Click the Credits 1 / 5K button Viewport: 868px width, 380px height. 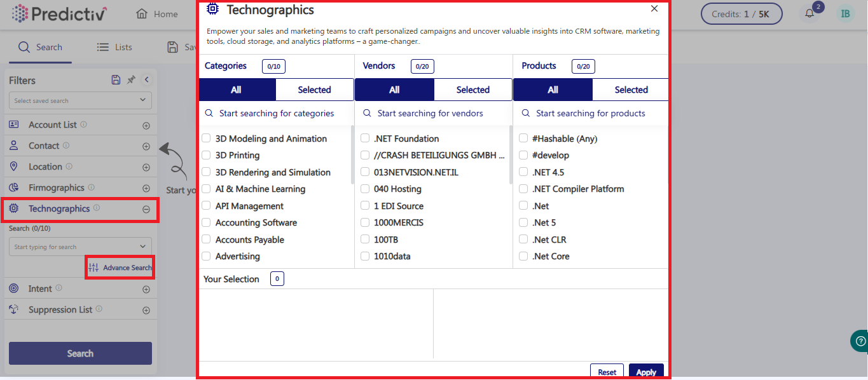741,14
